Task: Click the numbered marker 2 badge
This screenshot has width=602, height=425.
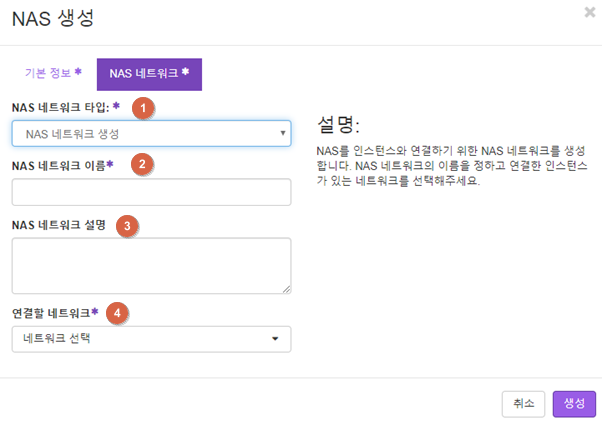Action: 142,164
